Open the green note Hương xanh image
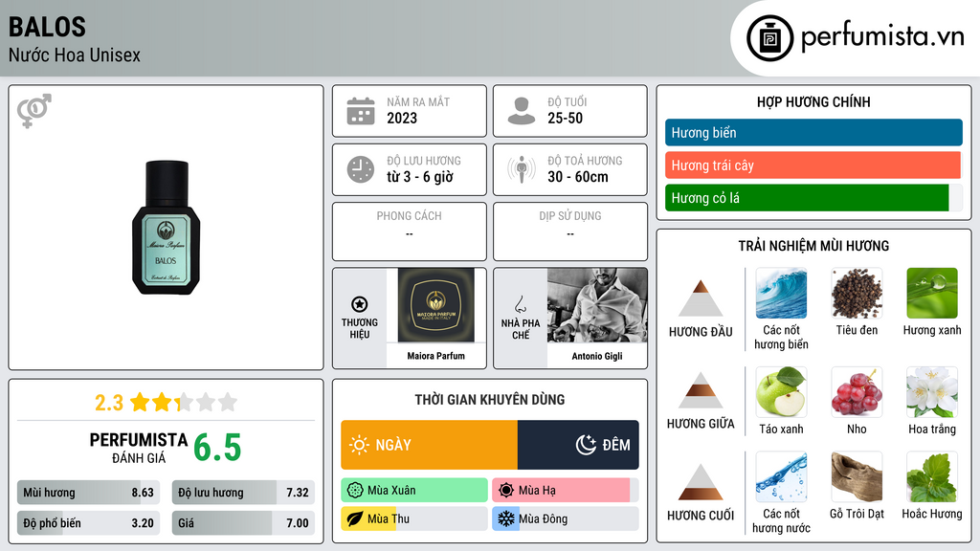 click(932, 293)
